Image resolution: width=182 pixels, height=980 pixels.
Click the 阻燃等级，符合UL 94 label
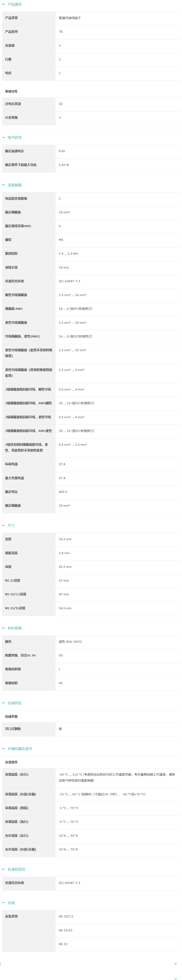pyautogui.click(x=20, y=656)
